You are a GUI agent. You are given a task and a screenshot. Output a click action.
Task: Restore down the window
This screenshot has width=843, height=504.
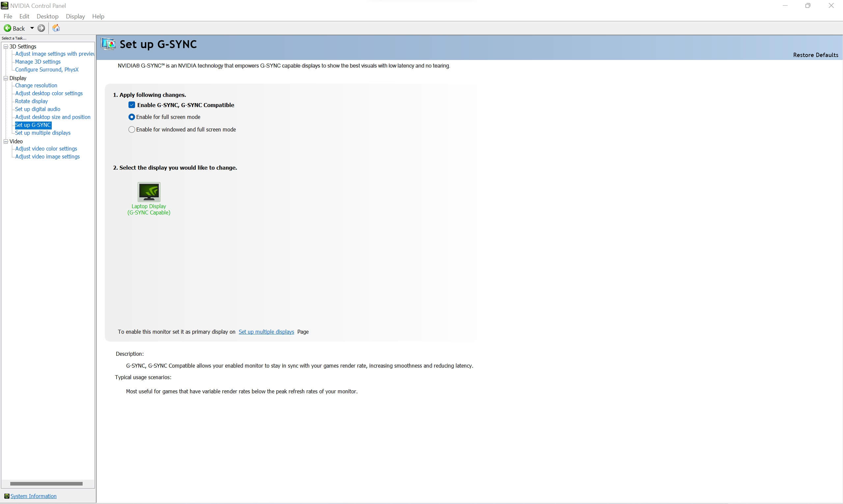coord(808,5)
